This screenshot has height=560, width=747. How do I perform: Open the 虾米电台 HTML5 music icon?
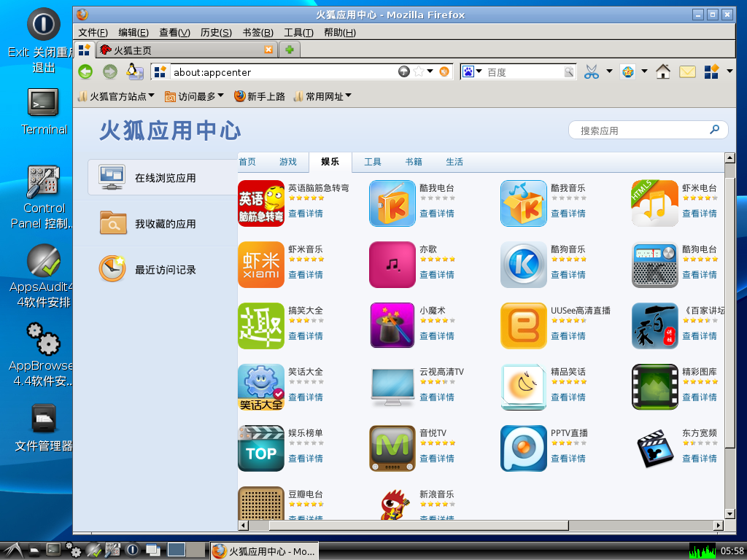[x=654, y=203]
